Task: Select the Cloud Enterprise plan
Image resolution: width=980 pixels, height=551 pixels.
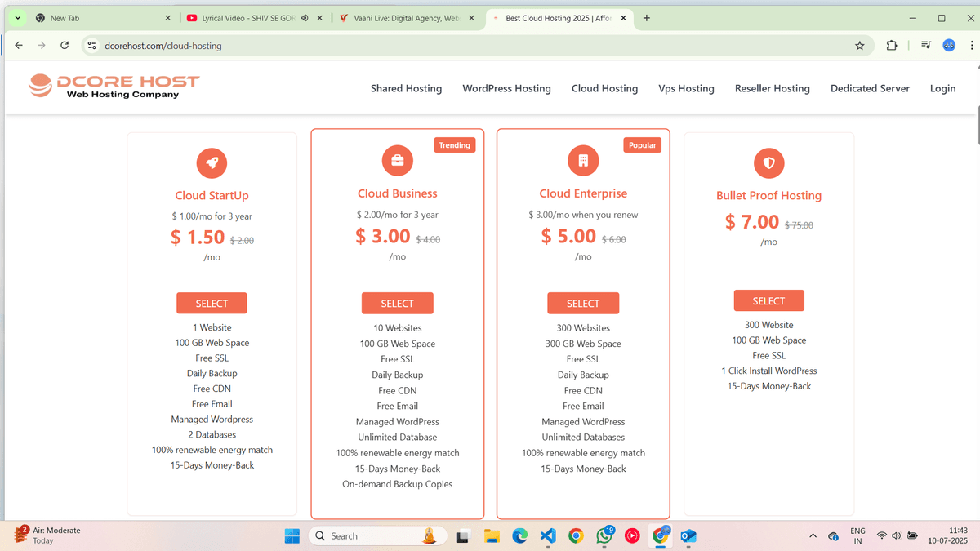Action: [x=583, y=303]
